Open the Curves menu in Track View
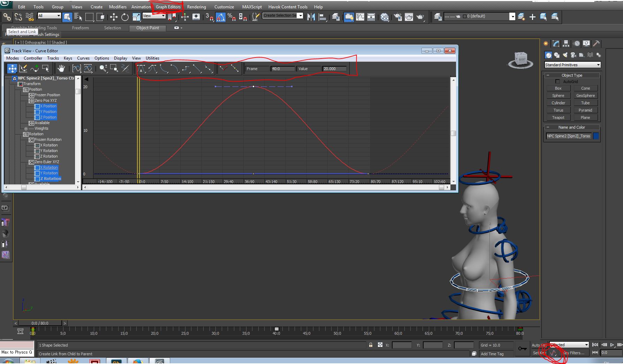 pos(83,58)
